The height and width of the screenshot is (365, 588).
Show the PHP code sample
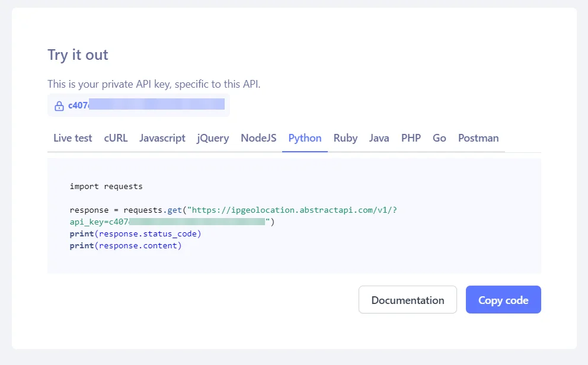pos(411,138)
